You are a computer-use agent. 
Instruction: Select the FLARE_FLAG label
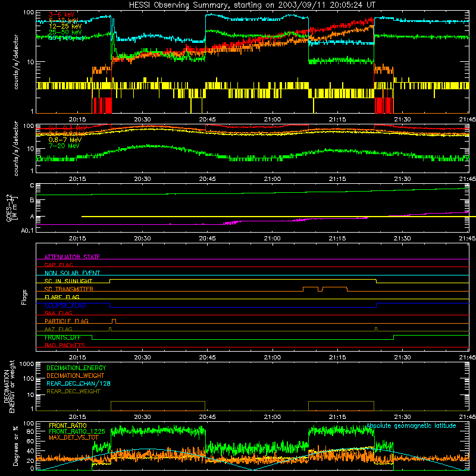point(62,297)
